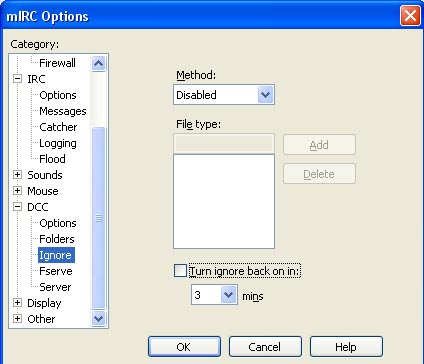Click the OK button

point(184,347)
